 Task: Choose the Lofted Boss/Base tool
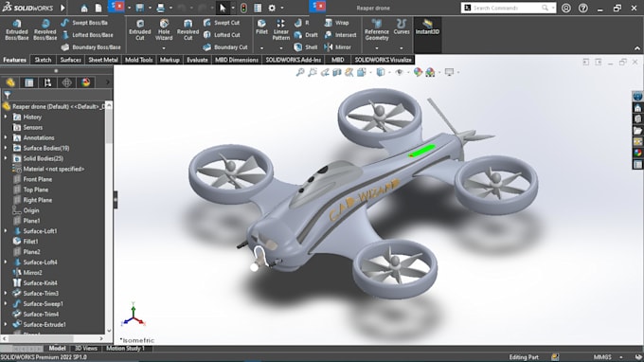87,35
